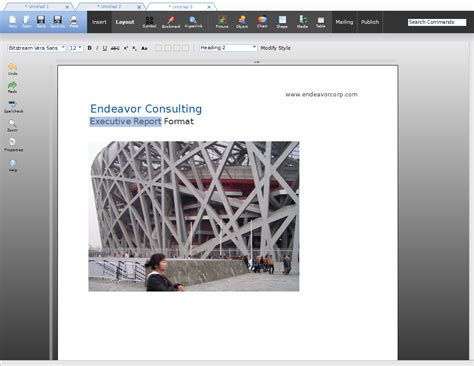Insert a Table

(321, 22)
